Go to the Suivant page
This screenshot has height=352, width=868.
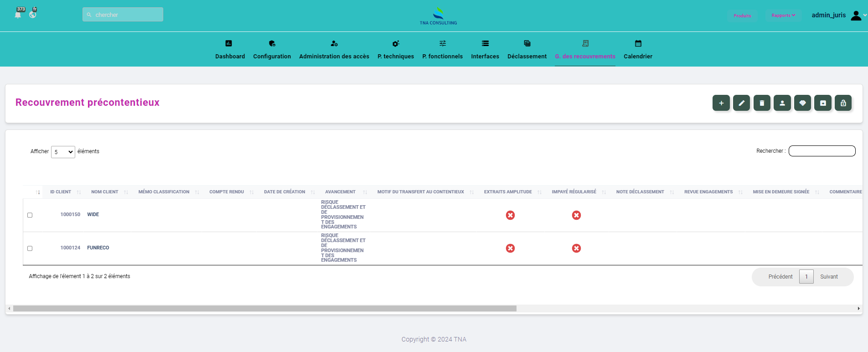(829, 277)
